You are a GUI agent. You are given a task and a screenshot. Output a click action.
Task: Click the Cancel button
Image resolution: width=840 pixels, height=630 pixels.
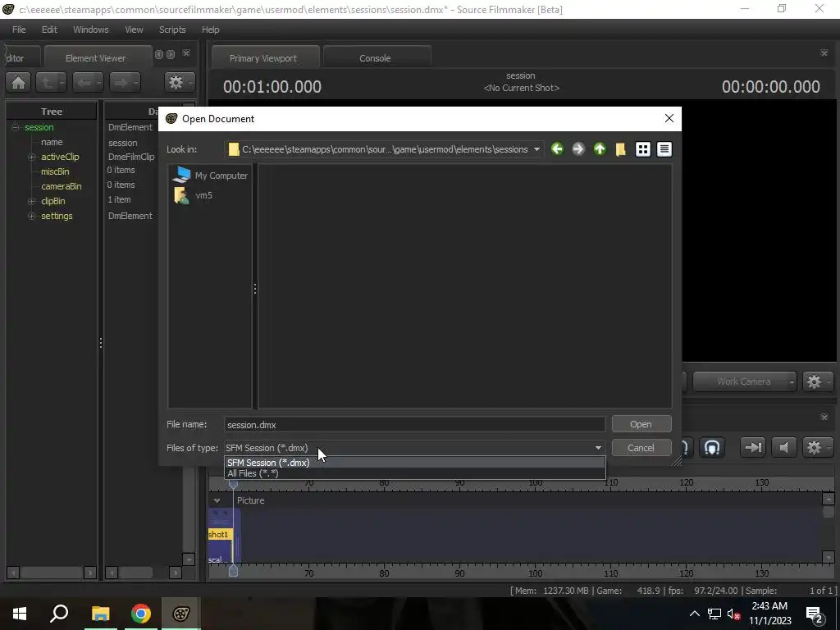pyautogui.click(x=641, y=448)
